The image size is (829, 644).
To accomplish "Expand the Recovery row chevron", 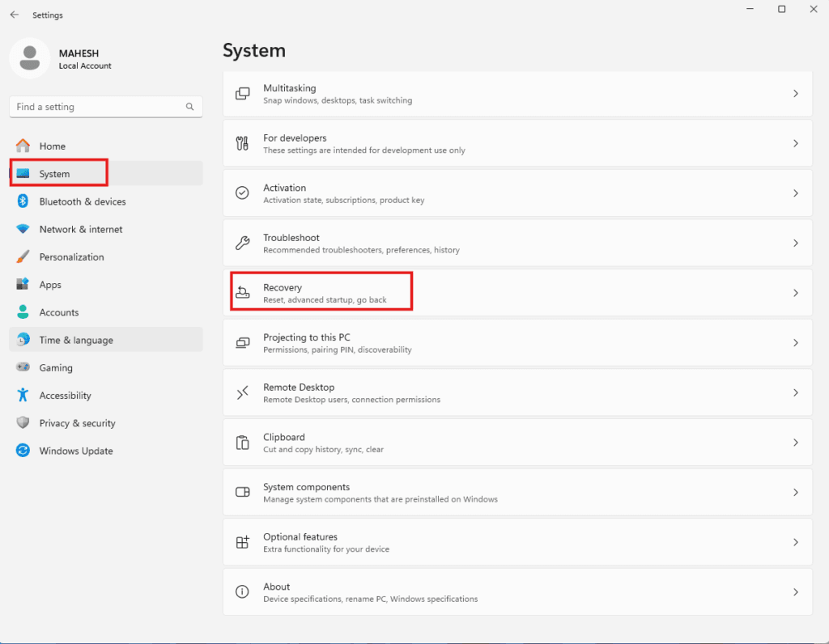I will (x=795, y=293).
